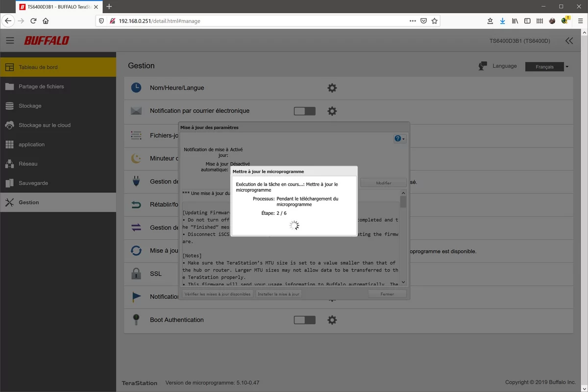The height and width of the screenshot is (392, 588).
Task: Click the "Désactivé" automatic update value
Action: pyautogui.click(x=240, y=164)
